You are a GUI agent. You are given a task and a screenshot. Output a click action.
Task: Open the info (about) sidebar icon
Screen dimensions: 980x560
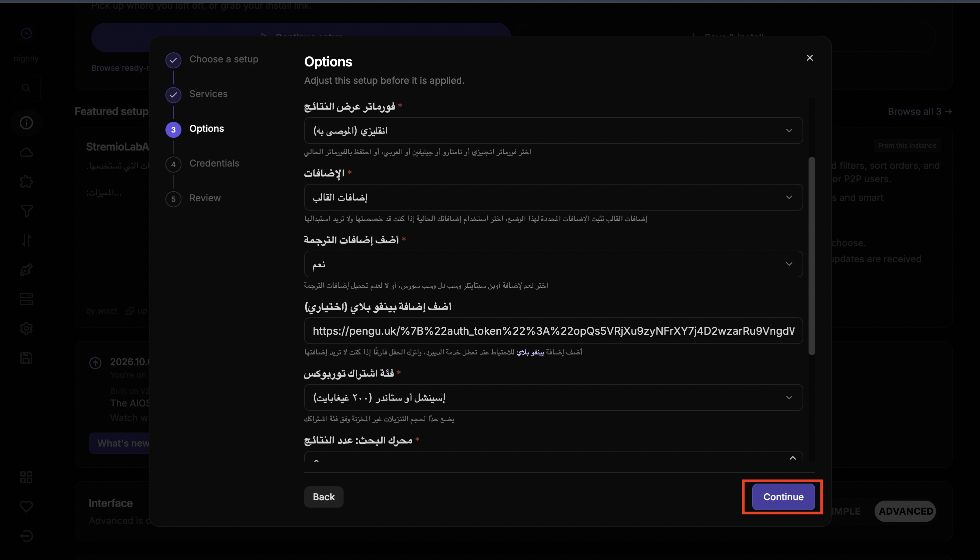tap(26, 123)
